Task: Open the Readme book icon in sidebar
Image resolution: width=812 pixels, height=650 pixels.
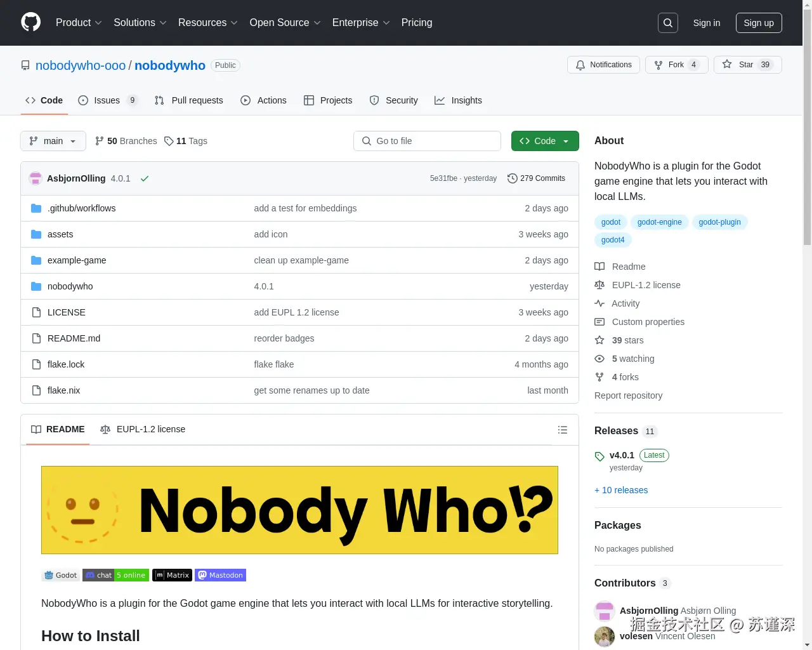Action: 599,267
